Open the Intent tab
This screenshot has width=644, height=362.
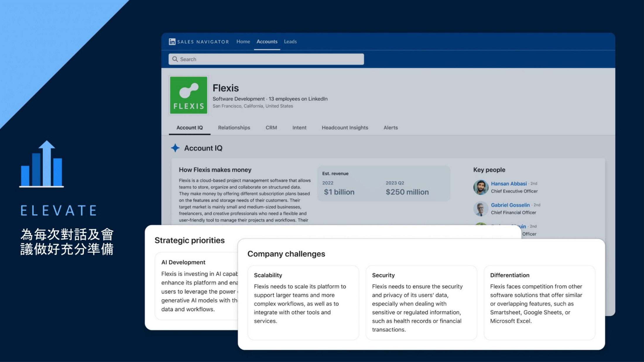point(299,128)
